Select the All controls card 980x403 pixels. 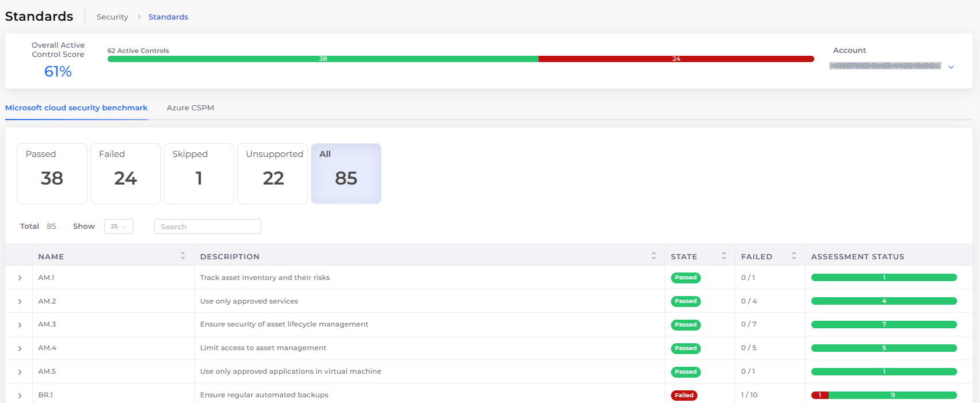346,173
